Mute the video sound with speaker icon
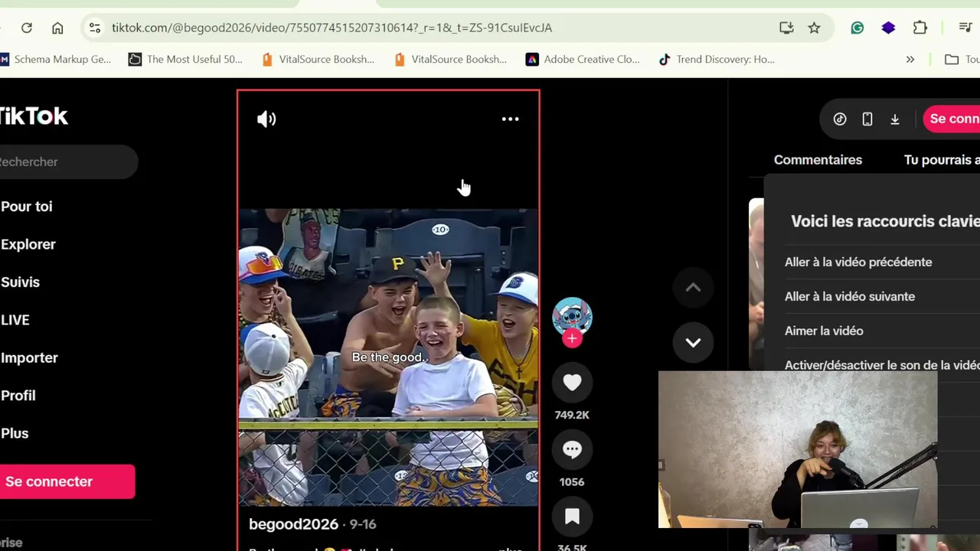 tap(266, 119)
